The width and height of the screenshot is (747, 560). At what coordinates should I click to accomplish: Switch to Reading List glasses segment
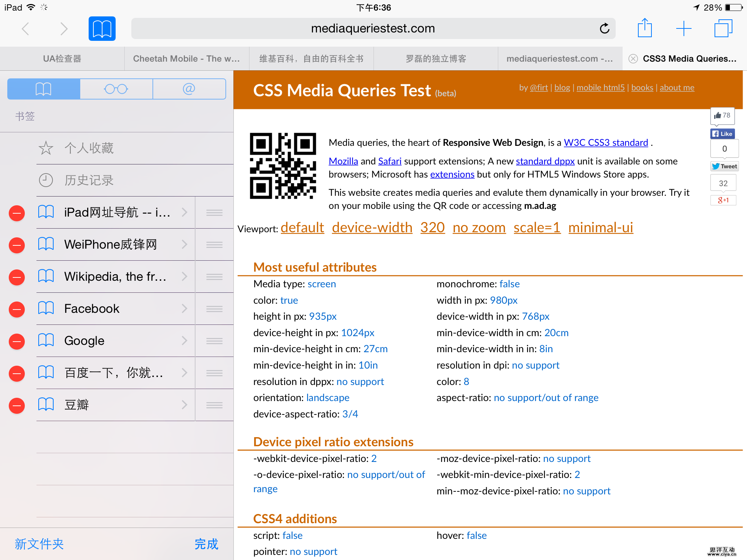pyautogui.click(x=116, y=89)
